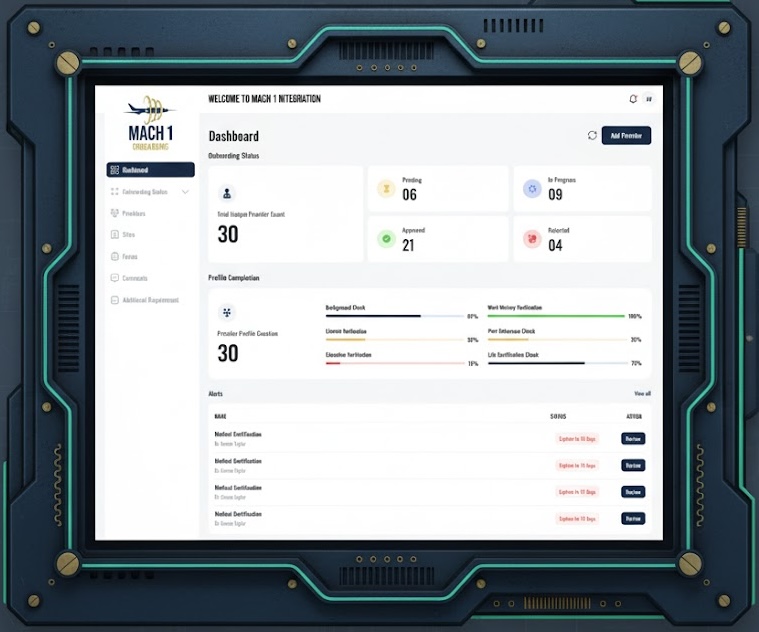Click the "30" under Profile Completion
The image size is (759, 632).
pos(228,353)
